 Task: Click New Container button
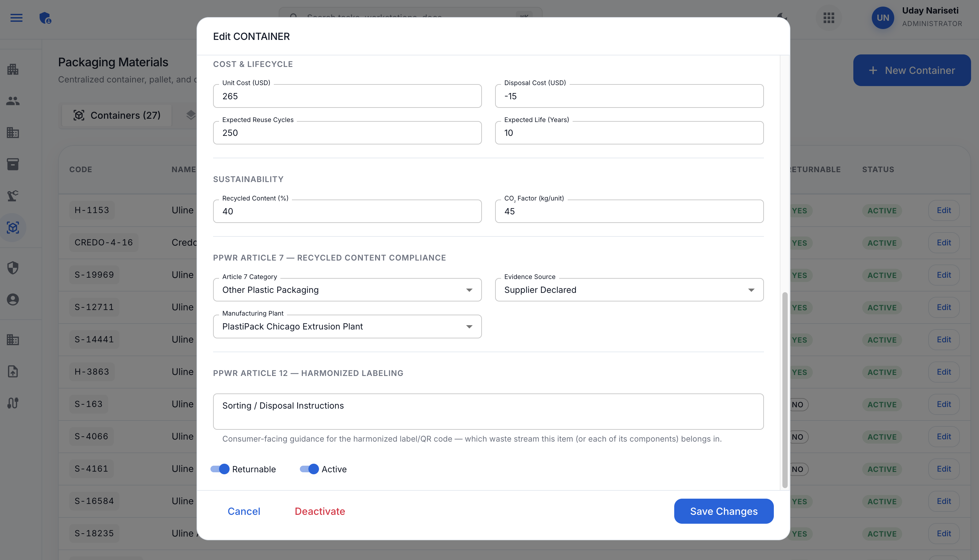coord(912,70)
